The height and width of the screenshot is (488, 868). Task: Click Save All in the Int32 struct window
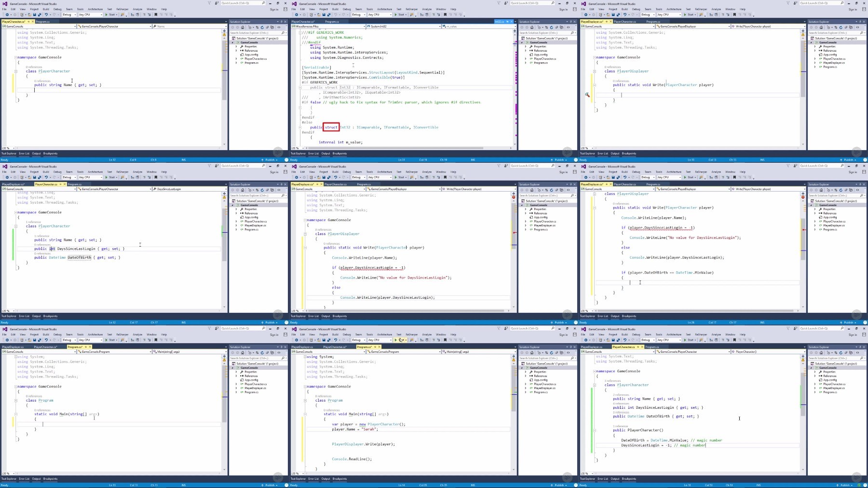(329, 14)
